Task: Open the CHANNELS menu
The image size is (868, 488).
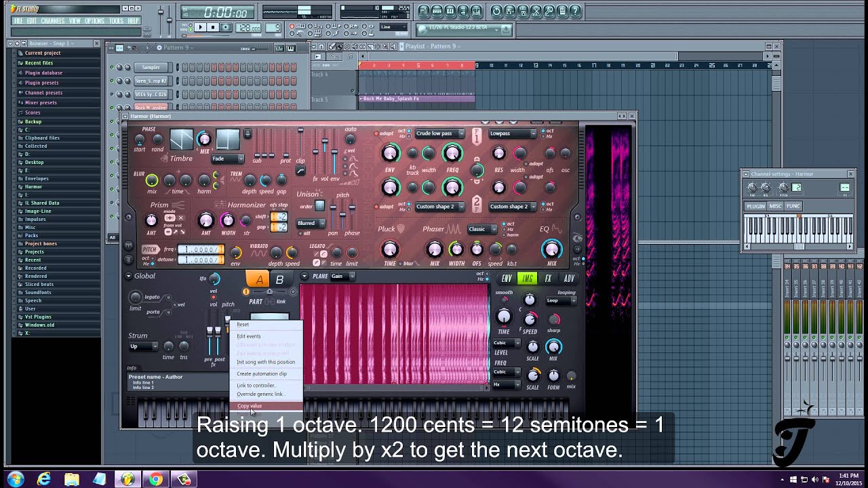Action: pos(52,21)
